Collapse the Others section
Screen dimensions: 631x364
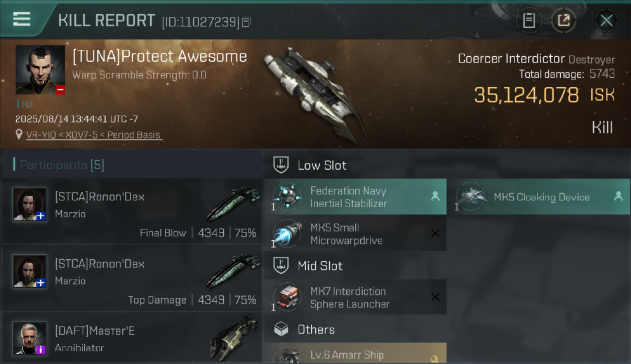[304, 330]
